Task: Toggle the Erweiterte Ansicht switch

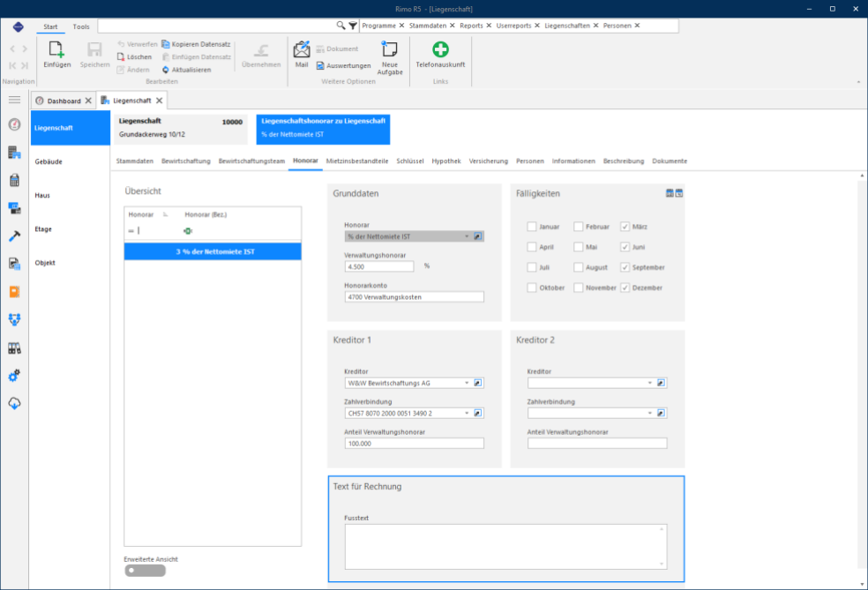Action: click(x=145, y=571)
